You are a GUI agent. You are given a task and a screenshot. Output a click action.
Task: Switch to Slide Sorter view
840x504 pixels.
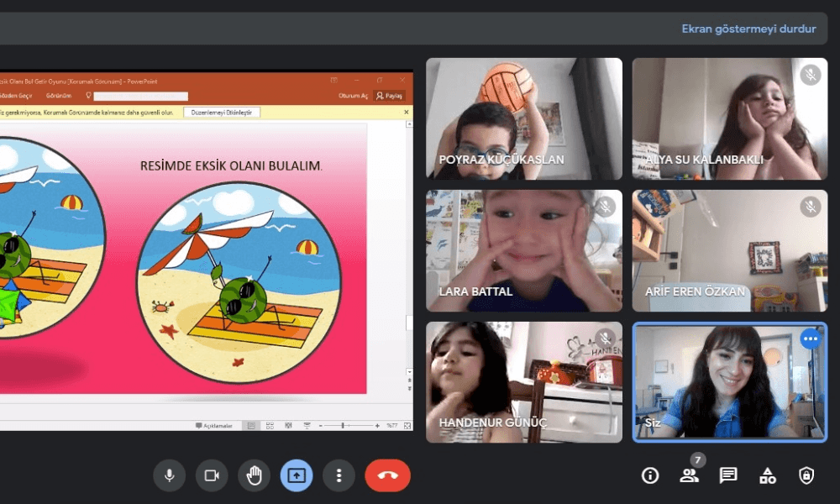click(270, 426)
